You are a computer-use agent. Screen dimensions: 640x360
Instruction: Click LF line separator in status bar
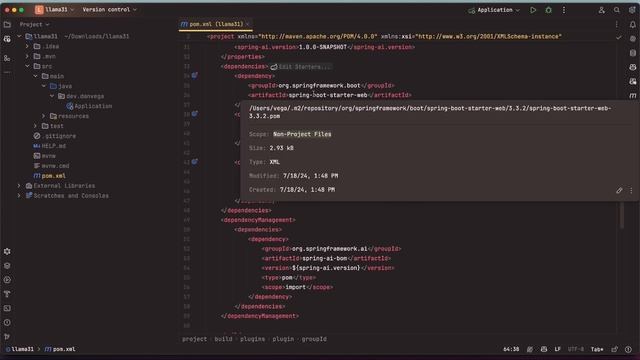pyautogui.click(x=558, y=349)
